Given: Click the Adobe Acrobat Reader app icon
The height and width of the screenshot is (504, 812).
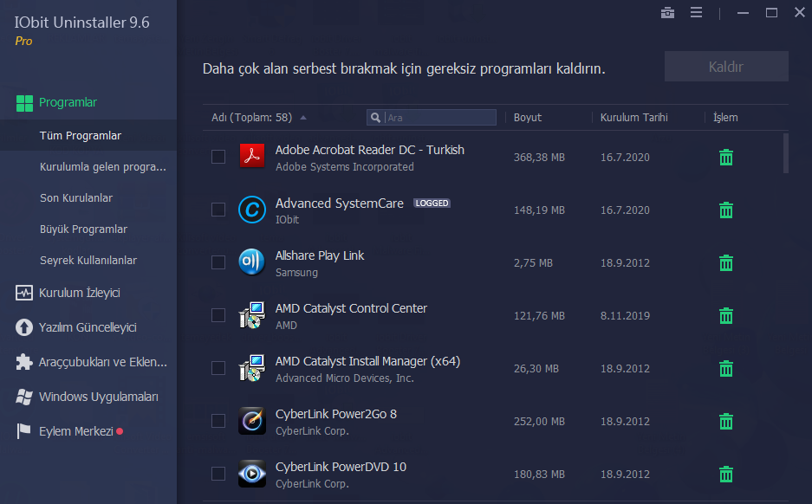Looking at the screenshot, I should 252,156.
